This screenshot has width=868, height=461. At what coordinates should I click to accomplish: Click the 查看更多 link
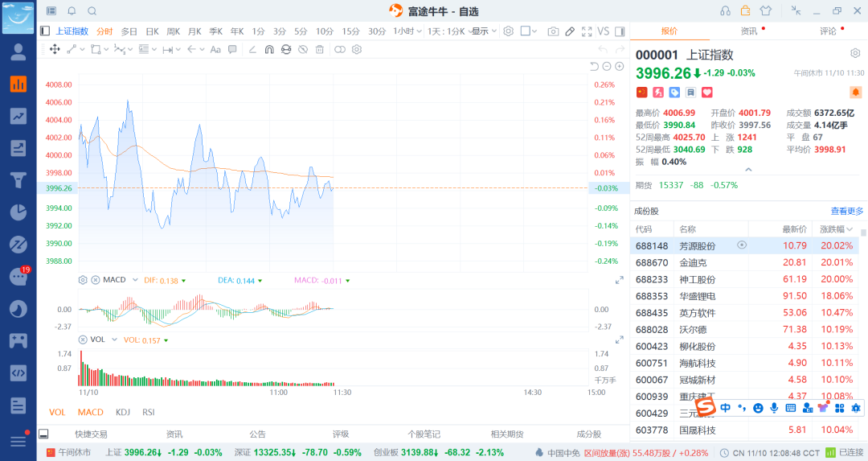[x=847, y=211]
